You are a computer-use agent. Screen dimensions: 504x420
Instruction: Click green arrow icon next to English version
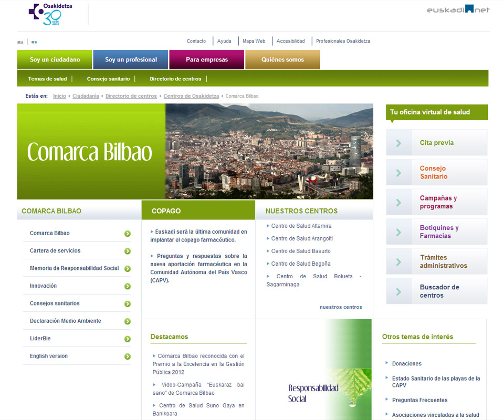click(x=128, y=356)
